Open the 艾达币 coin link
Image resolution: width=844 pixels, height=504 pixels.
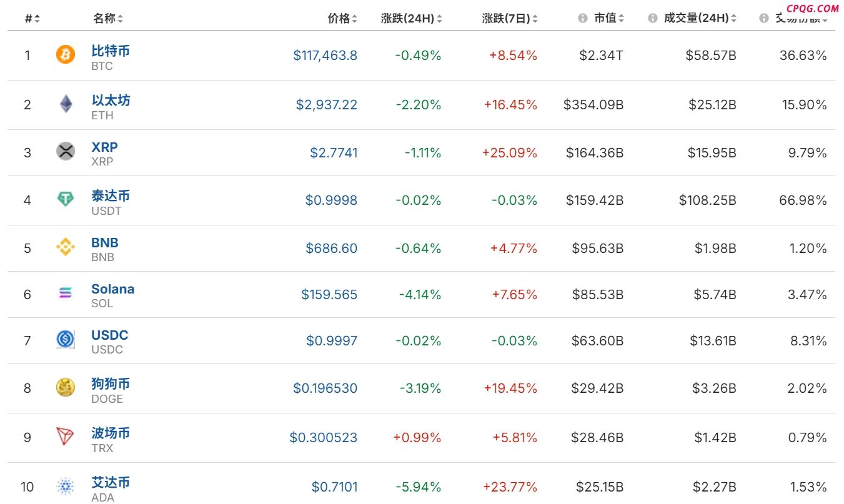point(111,482)
